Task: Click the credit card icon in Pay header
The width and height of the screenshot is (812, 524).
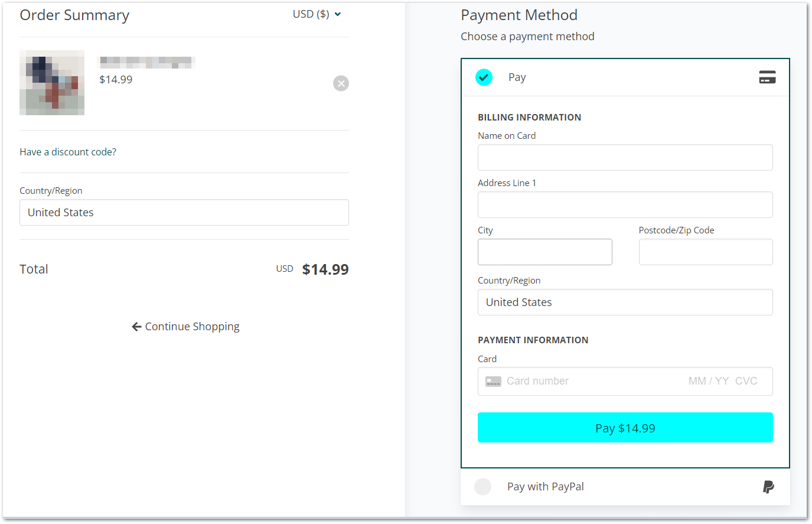Action: (x=767, y=77)
